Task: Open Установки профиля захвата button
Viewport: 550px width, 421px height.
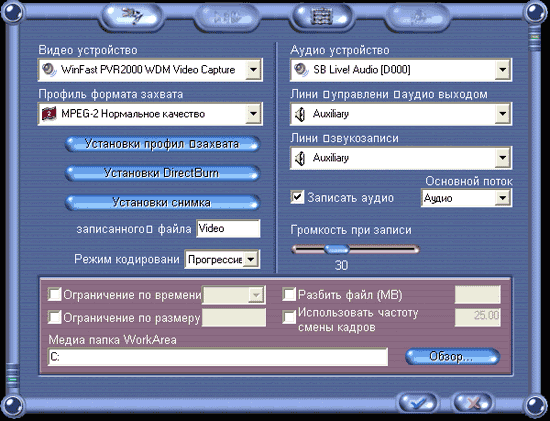Action: click(162, 144)
